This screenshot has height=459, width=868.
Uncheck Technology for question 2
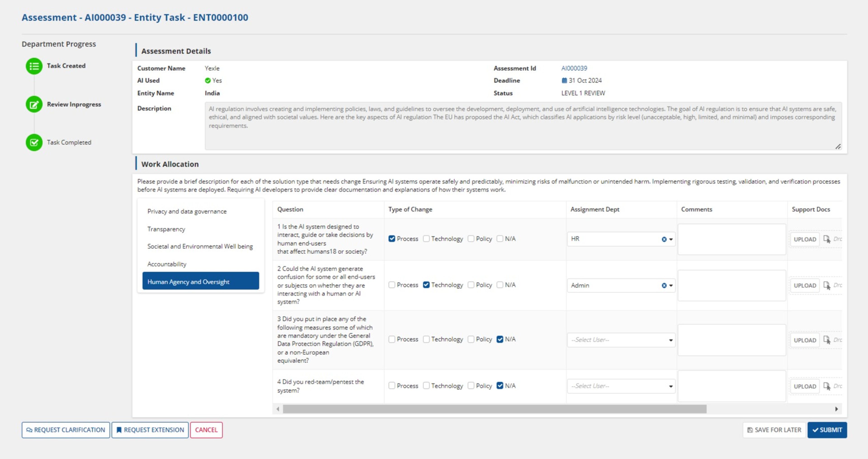[x=426, y=285]
